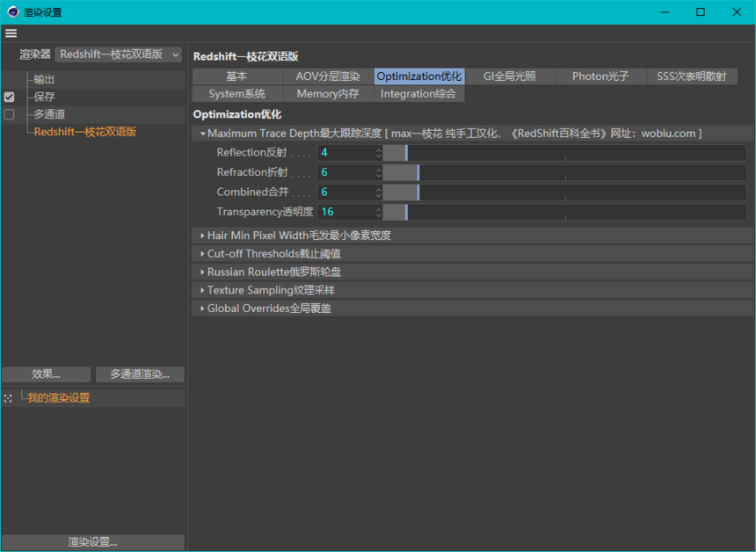756x552 pixels.
Task: Click the Combined合并 stepper arrows
Action: pyautogui.click(x=379, y=192)
